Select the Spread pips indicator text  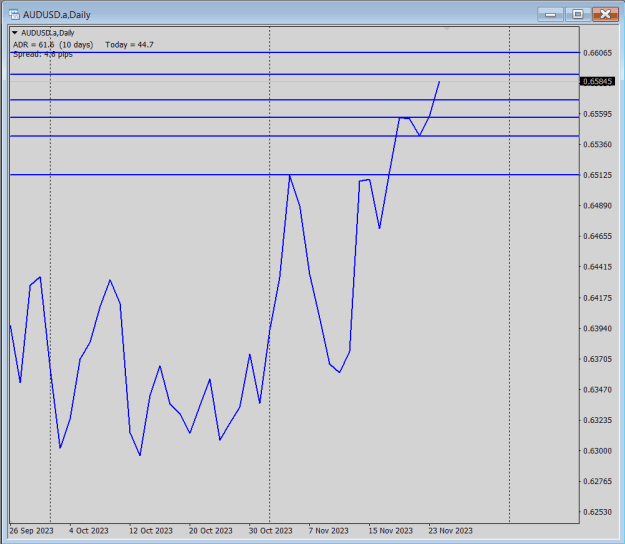pyautogui.click(x=43, y=55)
